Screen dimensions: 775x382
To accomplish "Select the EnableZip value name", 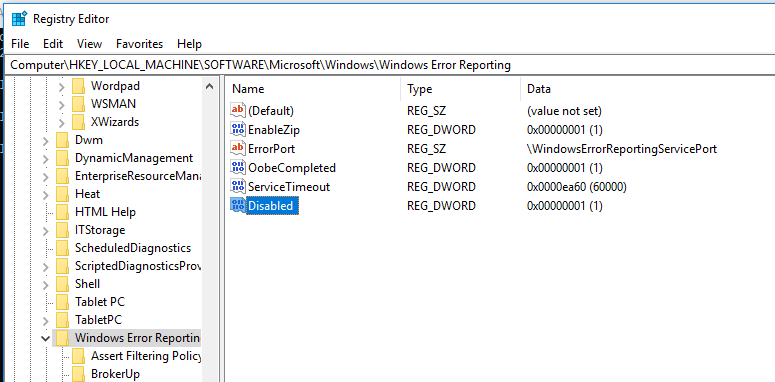I will pyautogui.click(x=274, y=130).
